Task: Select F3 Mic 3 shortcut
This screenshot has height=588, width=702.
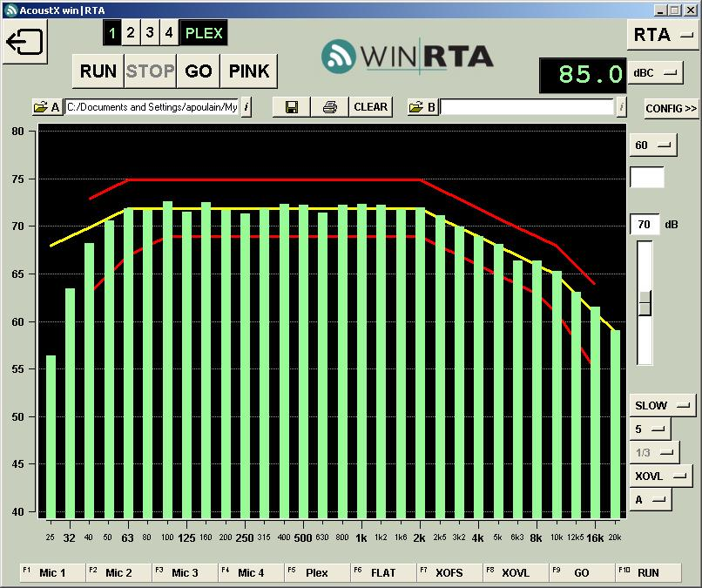Action: (x=185, y=572)
